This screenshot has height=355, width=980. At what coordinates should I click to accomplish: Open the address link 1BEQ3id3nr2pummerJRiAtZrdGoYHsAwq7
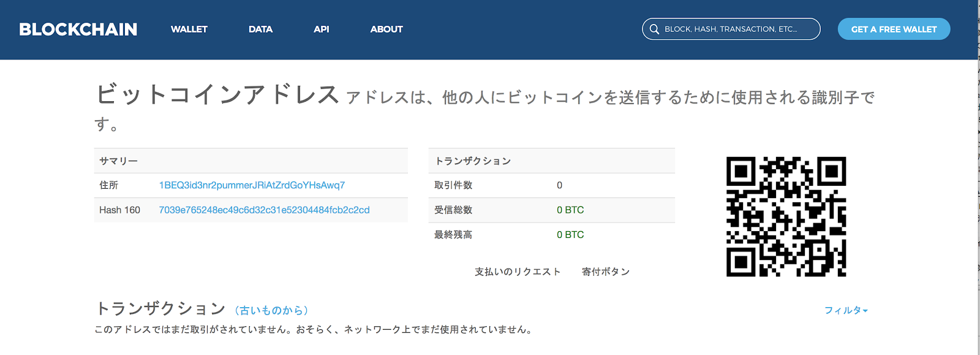pyautogui.click(x=252, y=185)
